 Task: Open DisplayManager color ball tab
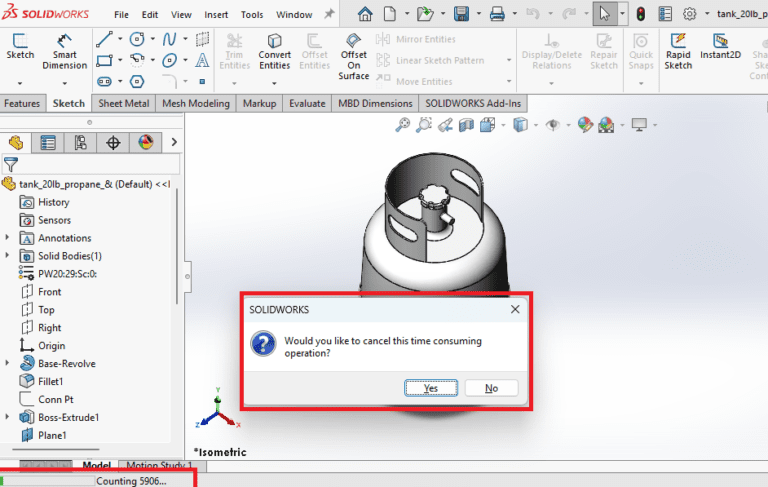point(145,143)
